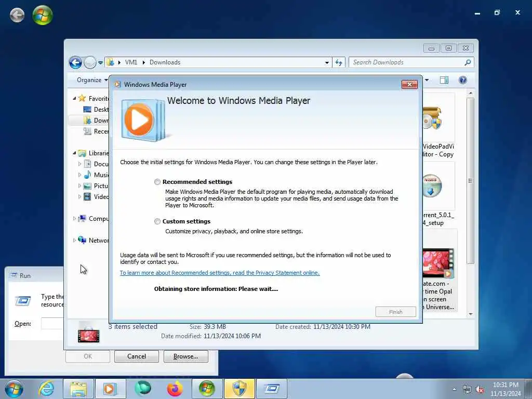Screen dimensions: 532x399
Task: Expand the Network tree node
Action: (74, 240)
